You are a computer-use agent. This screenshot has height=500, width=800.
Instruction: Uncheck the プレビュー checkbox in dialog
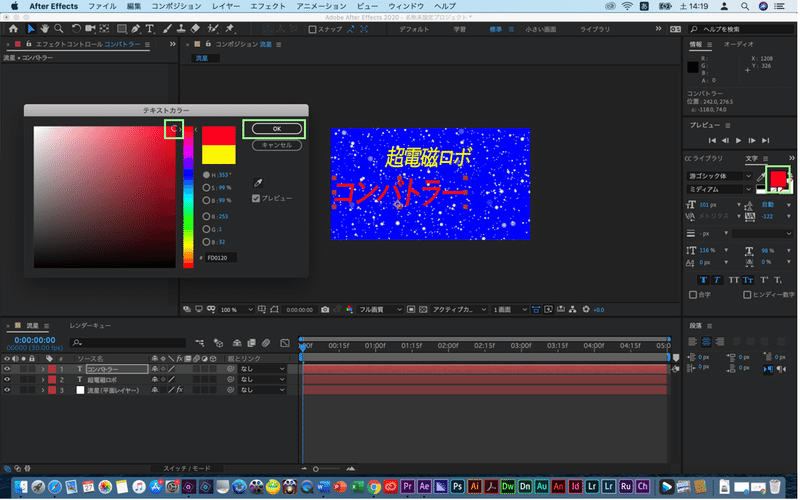tap(256, 198)
